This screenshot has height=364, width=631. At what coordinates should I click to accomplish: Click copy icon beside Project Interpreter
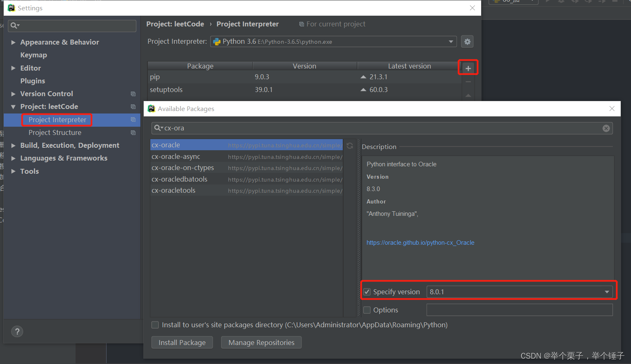(133, 120)
